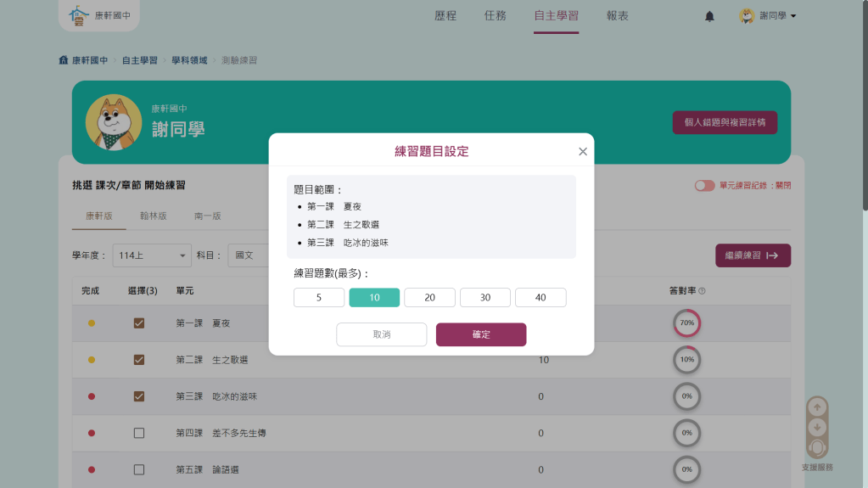Click the scroll-up arrow floating button

[816, 407]
